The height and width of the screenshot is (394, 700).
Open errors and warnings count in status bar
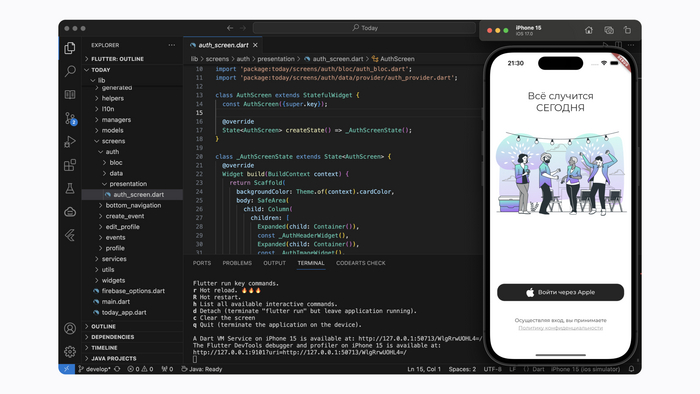pyautogui.click(x=140, y=369)
